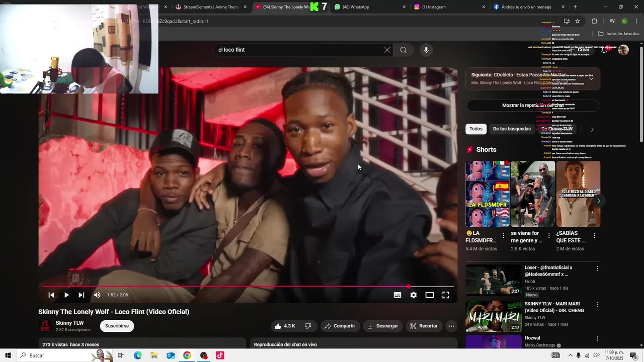Open Outlook from the taskbar
Screen dimensions: 644x362
(171, 355)
